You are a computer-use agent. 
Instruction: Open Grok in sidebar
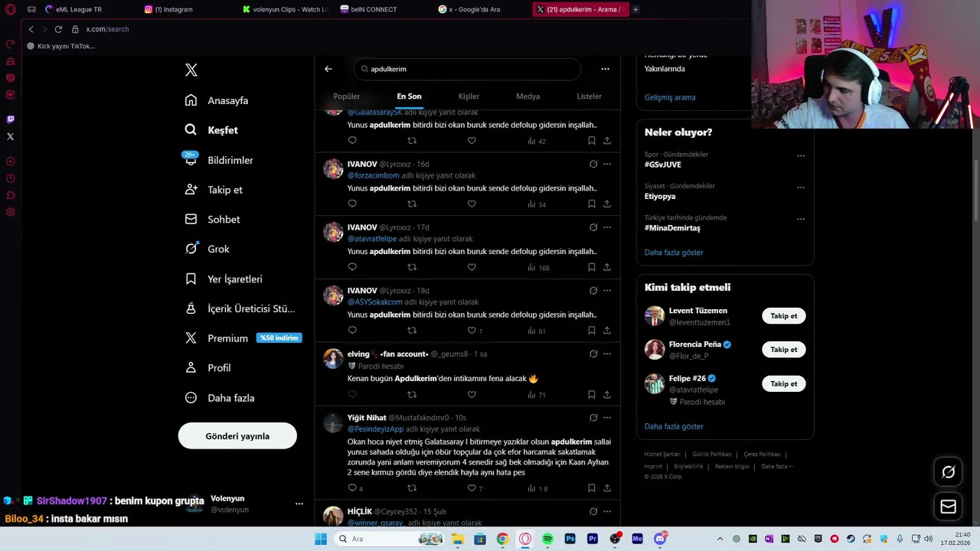207,249
